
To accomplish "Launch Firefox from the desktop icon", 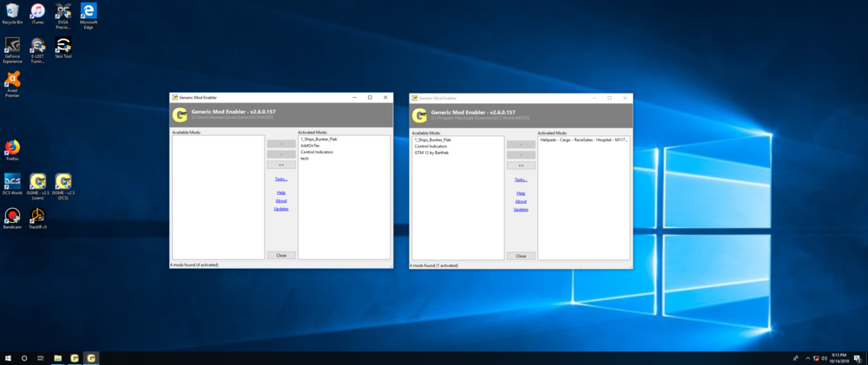I will tap(12, 147).
